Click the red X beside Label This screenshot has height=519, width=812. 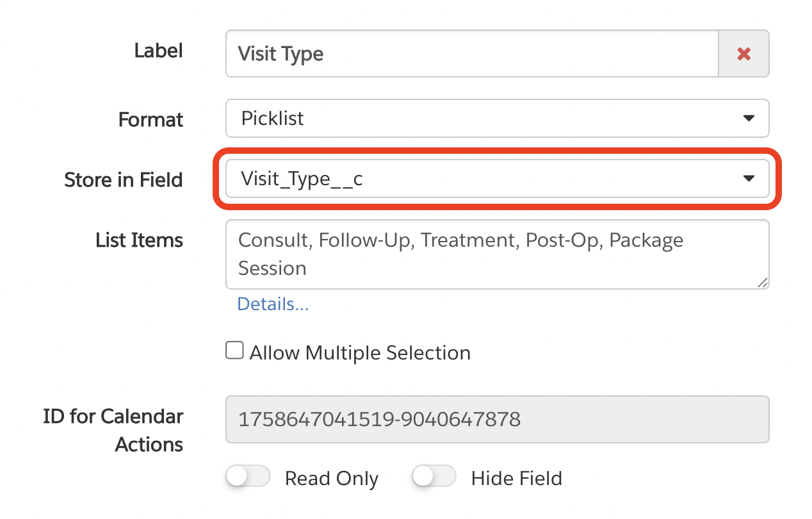[743, 54]
